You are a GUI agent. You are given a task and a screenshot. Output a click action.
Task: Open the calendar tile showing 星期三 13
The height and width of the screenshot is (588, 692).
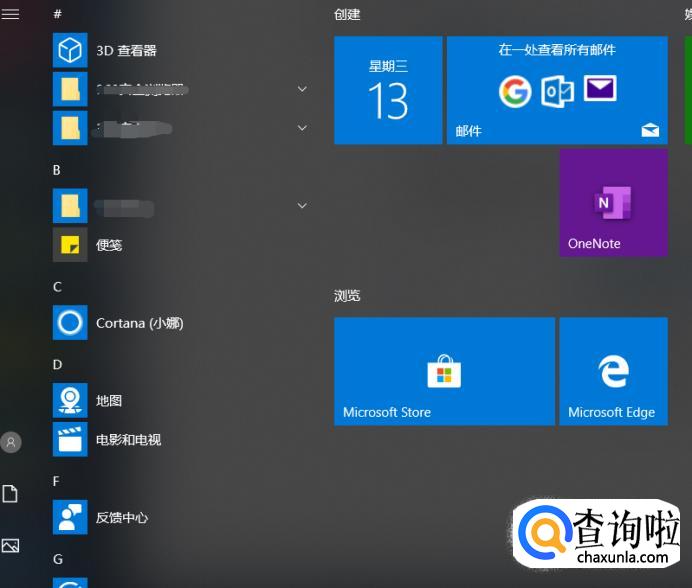388,90
